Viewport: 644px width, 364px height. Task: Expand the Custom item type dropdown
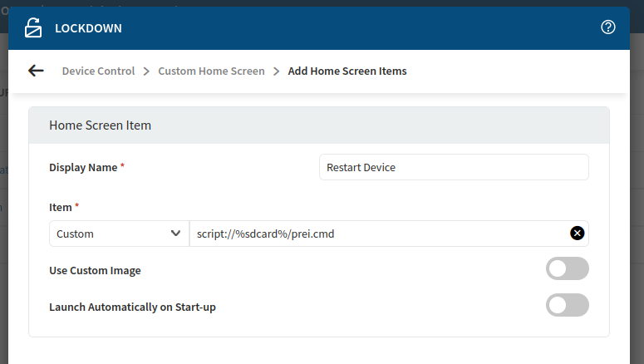(x=118, y=234)
